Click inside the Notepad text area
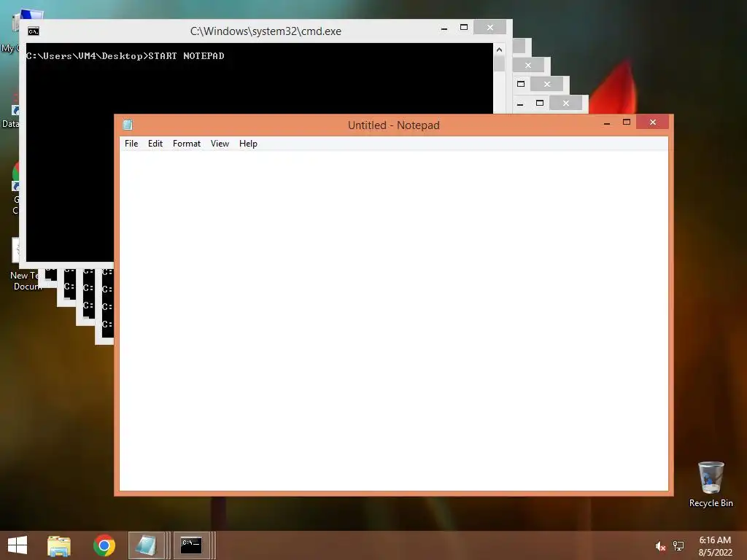This screenshot has width=747, height=560. tap(393, 320)
